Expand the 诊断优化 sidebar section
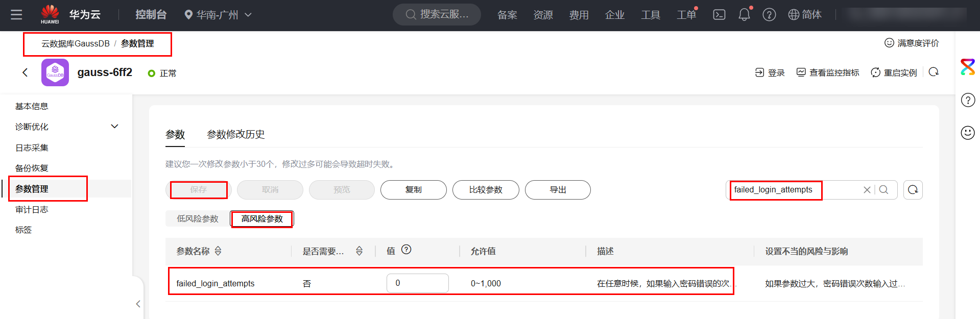Image resolution: width=980 pixels, height=319 pixels. pyautogui.click(x=66, y=127)
